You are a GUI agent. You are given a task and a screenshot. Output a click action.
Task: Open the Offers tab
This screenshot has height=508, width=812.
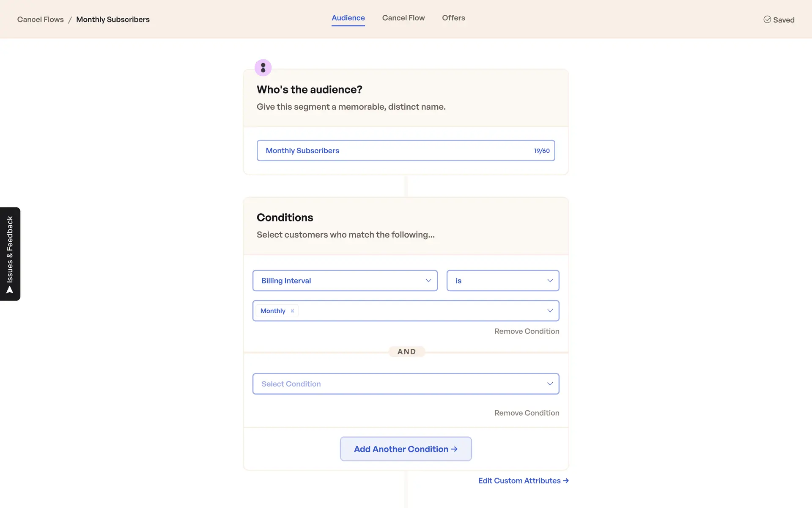coord(453,18)
